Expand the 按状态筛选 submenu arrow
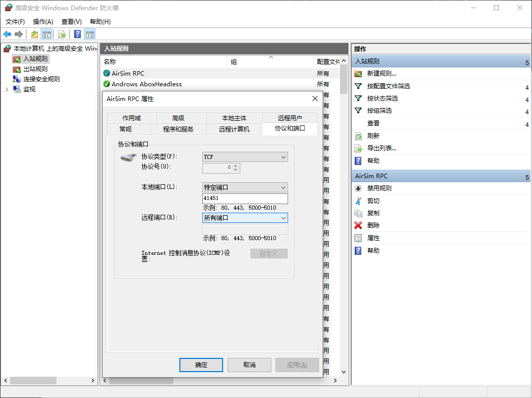532x398 pixels. point(527,99)
